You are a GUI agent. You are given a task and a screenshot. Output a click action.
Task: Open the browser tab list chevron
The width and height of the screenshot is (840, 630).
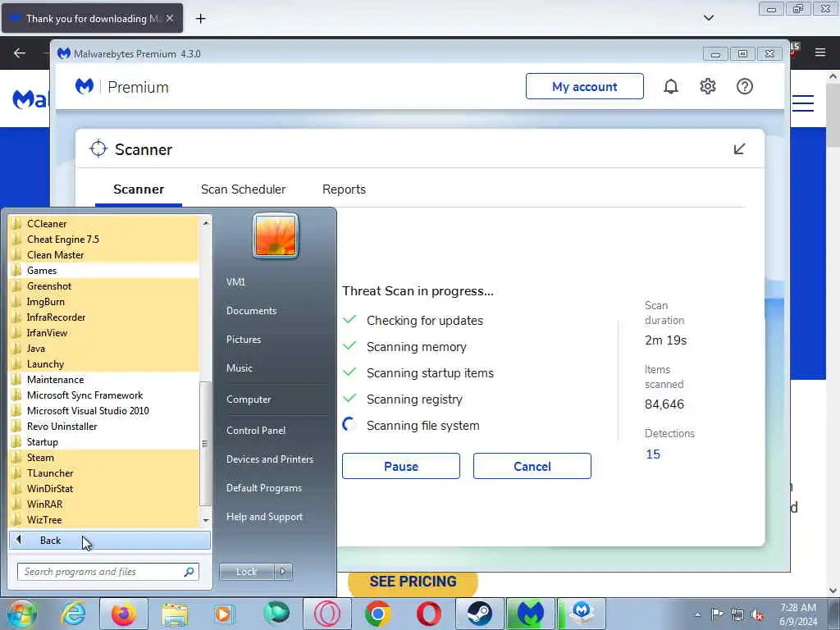point(708,18)
